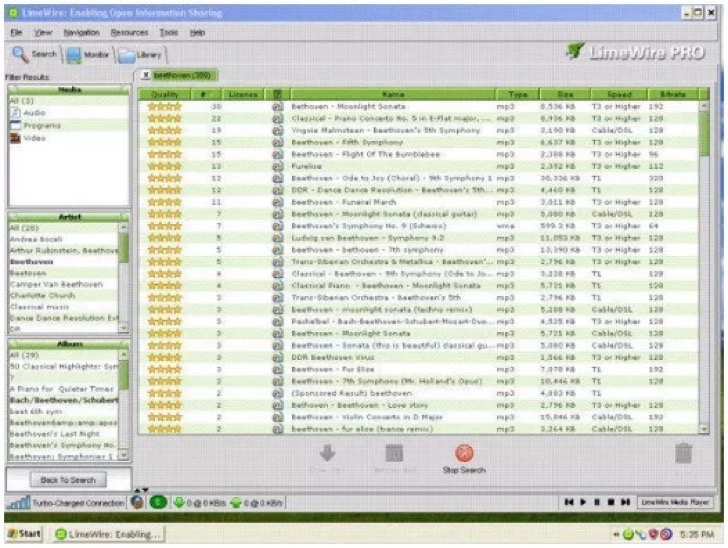Open the File menu
Viewport: 728px width, 548px height.
pyautogui.click(x=16, y=33)
